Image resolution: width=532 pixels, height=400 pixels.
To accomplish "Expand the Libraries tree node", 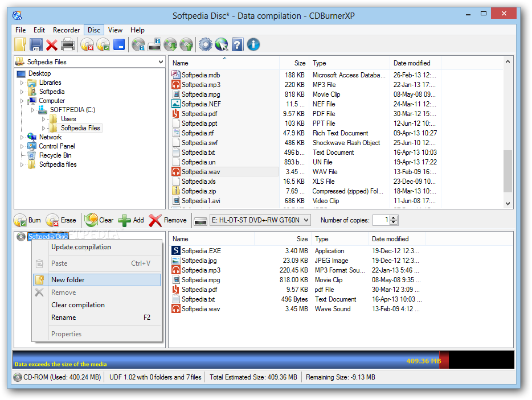I will pos(22,83).
